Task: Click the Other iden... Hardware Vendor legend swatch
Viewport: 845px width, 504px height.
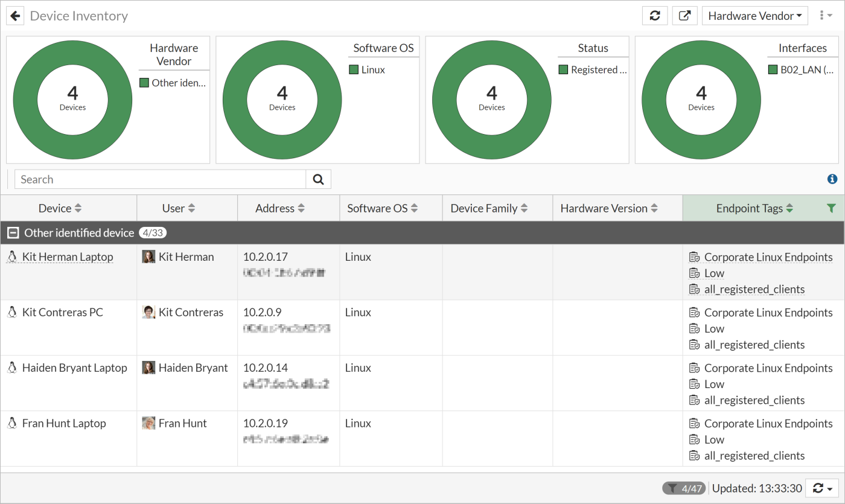Action: [144, 83]
